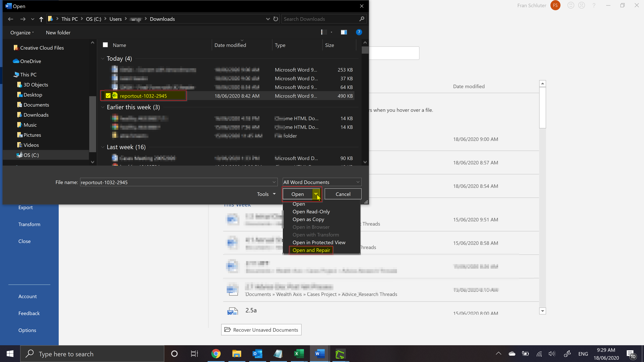Viewport: 644px width, 362px height.
Task: Click the smiley feedback icon
Action: [571, 6]
